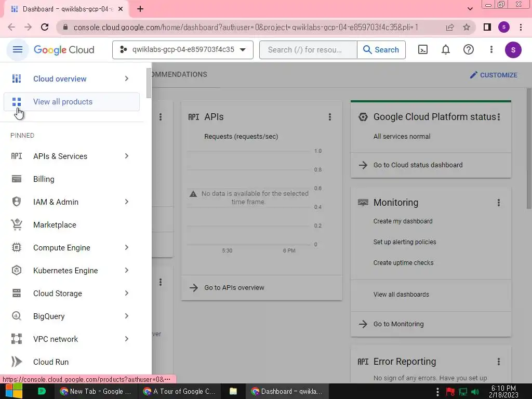532x399 pixels.
Task: Switch to New Tab - Google taskbar item
Action: [x=96, y=391]
